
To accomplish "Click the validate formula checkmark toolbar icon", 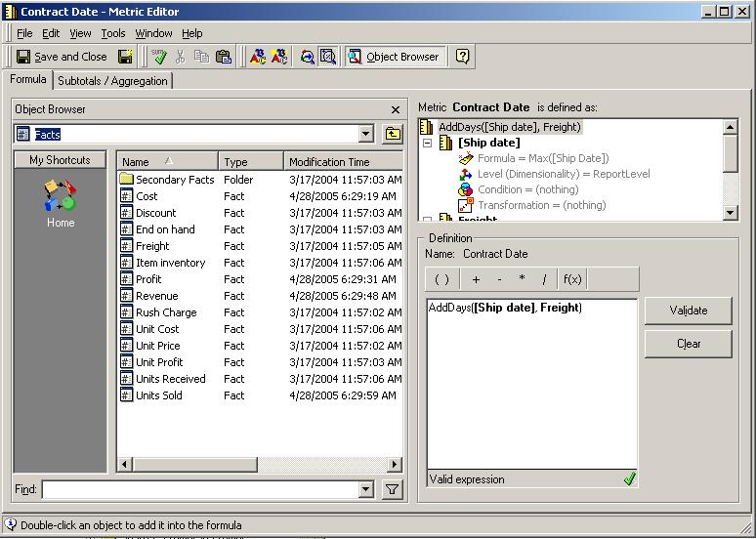I will click(x=159, y=57).
